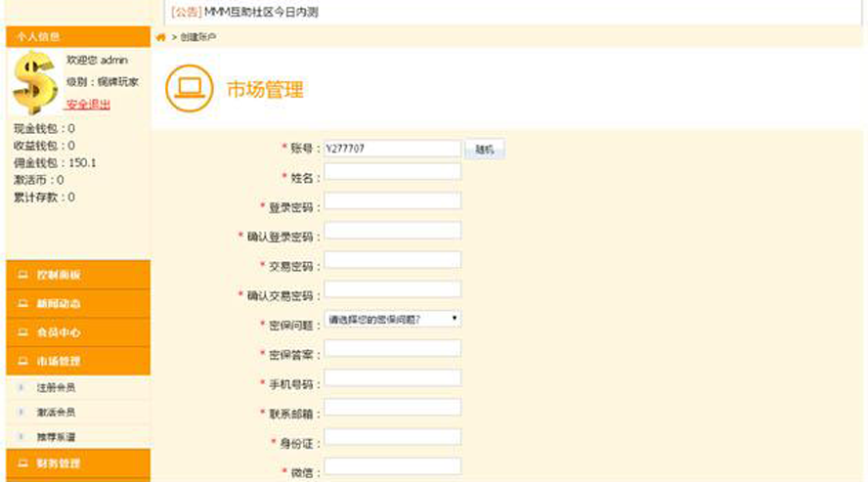
Task: Click into the 确认交易密码 field
Action: [393, 288]
